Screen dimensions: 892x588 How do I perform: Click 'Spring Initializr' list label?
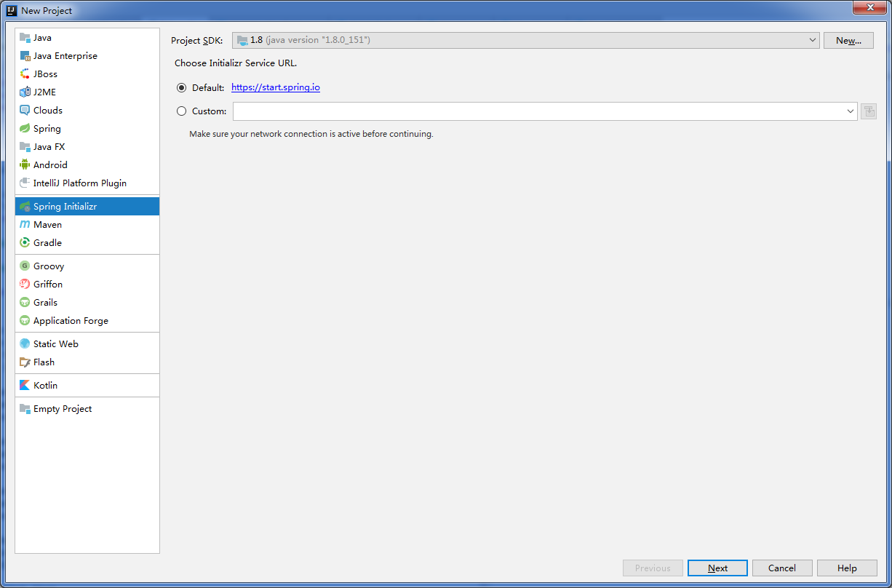point(65,207)
